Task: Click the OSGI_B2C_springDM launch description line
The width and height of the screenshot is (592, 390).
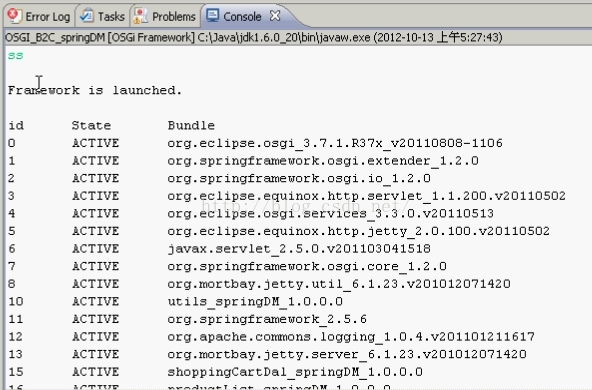Action: pos(254,37)
